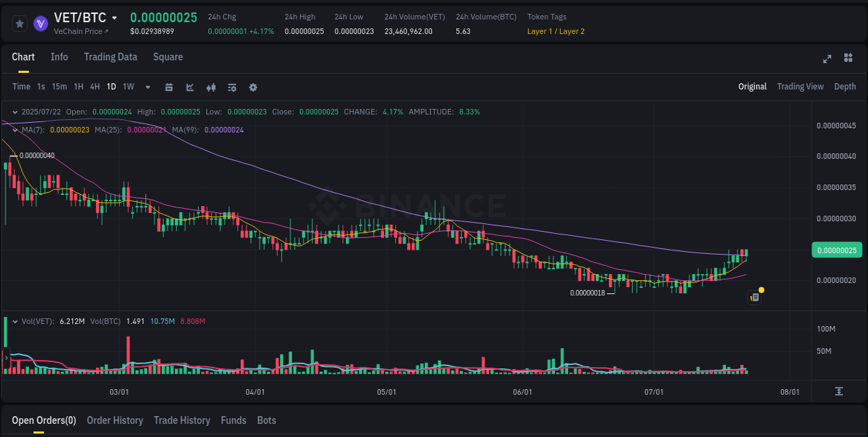This screenshot has width=868, height=437.
Task: Open the candlestick display options icon
Action: 210,87
